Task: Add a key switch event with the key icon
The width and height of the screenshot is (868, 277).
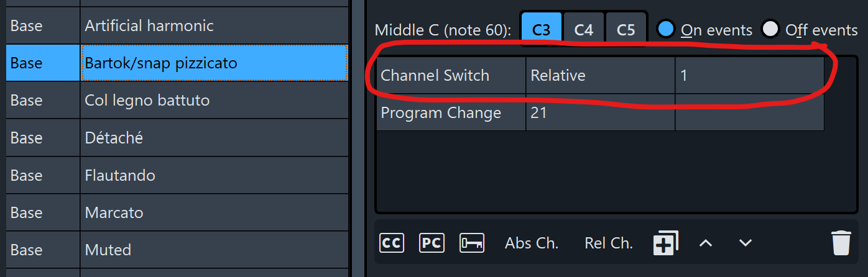Action: point(472,243)
